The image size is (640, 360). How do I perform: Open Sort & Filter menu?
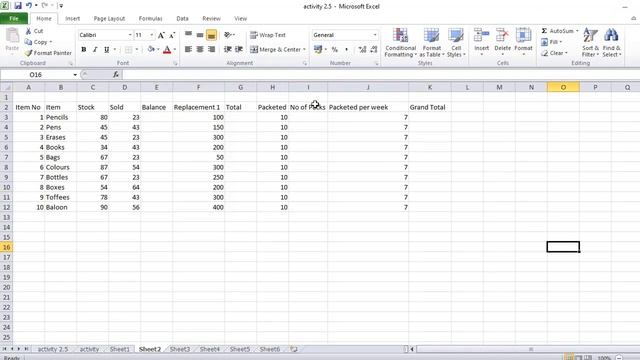click(590, 42)
